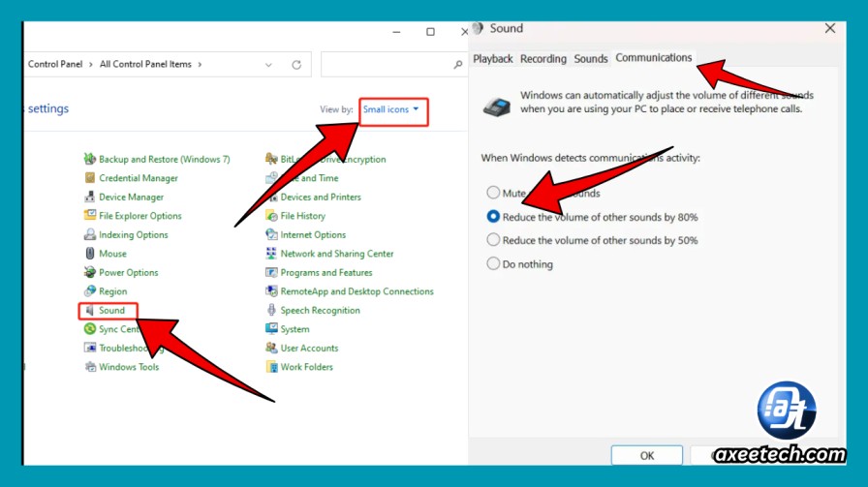Viewport: 868px width, 487px height.
Task: Open the Indexing Options icon
Action: click(x=90, y=234)
